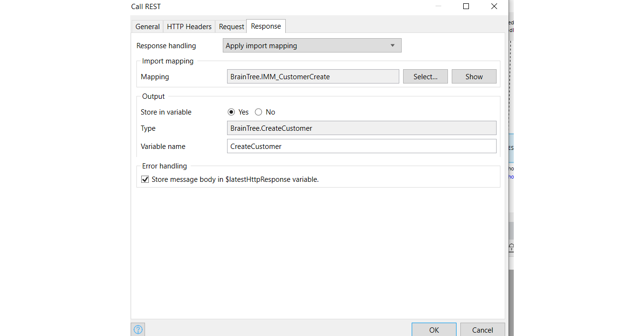Click the Call REST title bar text
The image size is (644, 336).
[x=145, y=6]
